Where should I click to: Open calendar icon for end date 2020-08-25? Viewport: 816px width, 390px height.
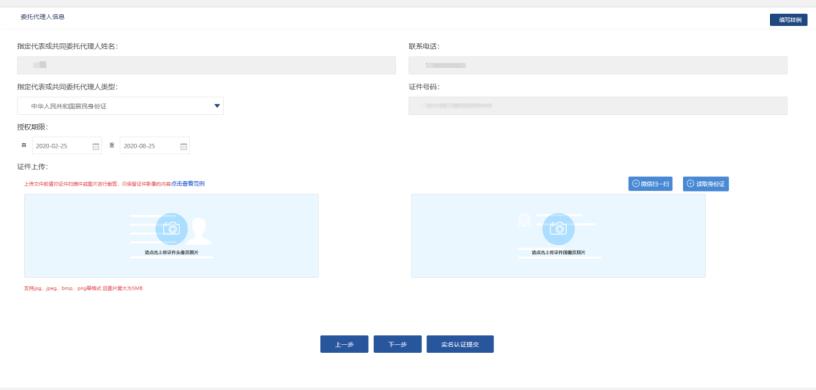click(x=183, y=146)
